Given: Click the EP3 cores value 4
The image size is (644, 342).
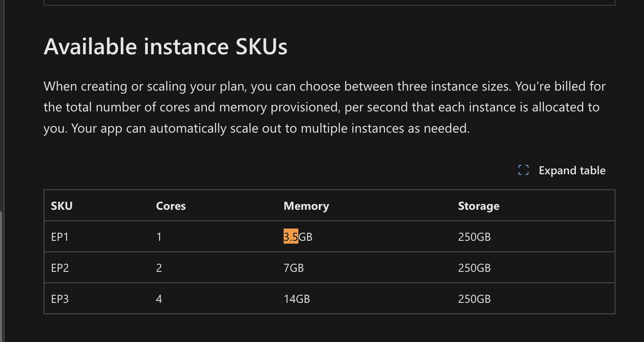Looking at the screenshot, I should tap(159, 299).
